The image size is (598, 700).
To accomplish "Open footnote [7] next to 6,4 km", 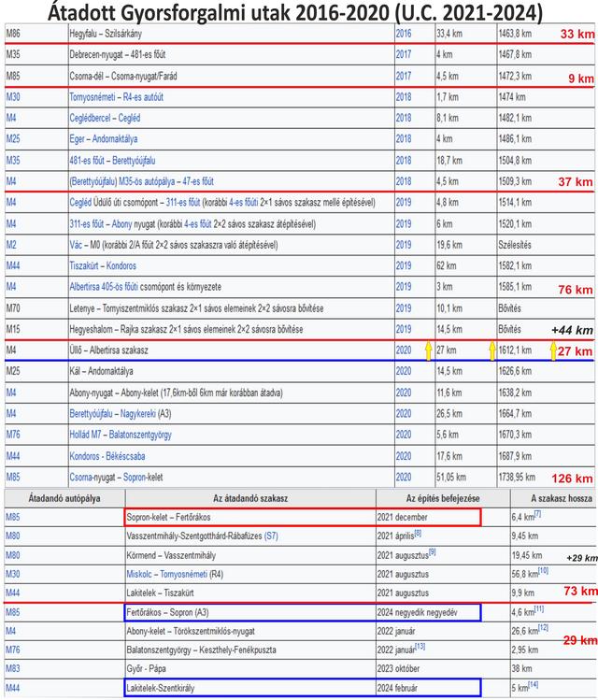I will pyautogui.click(x=538, y=514).
